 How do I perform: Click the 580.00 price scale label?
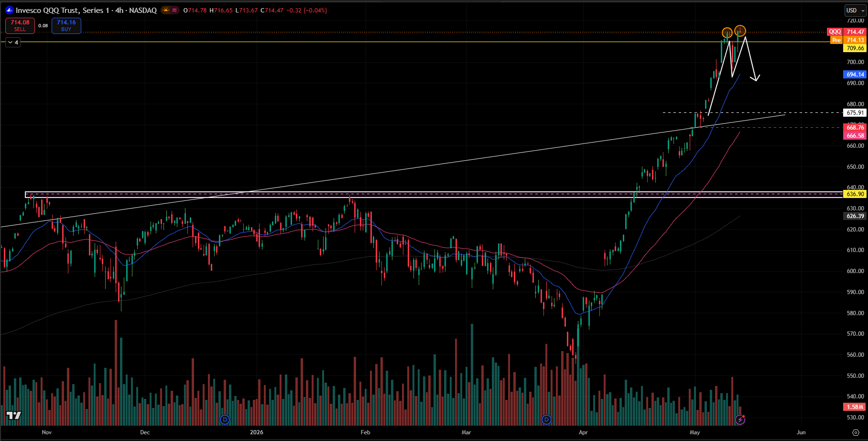click(855, 313)
